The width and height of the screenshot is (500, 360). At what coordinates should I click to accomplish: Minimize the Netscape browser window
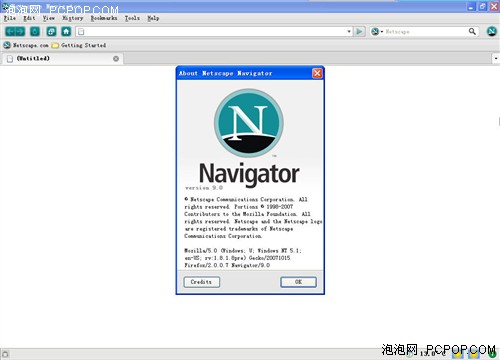[x=471, y=7]
